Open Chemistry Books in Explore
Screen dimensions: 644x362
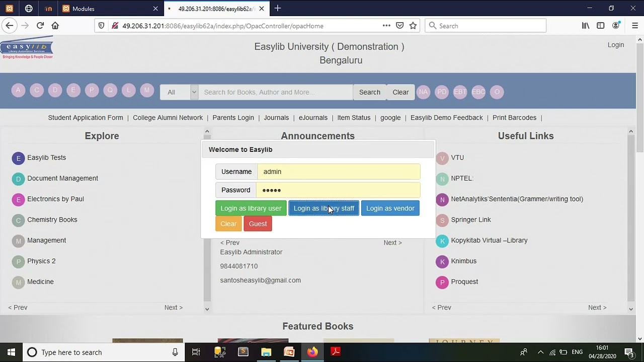pyautogui.click(x=52, y=220)
